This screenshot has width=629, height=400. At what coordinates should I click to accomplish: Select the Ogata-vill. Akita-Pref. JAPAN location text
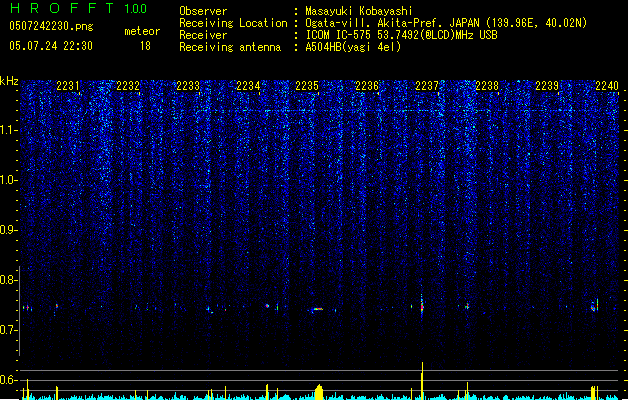(446, 23)
